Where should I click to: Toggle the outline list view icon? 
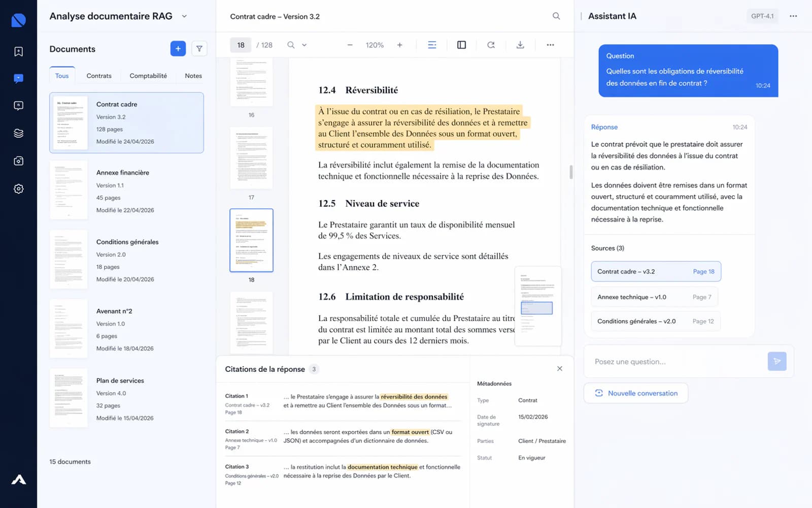[x=432, y=45]
